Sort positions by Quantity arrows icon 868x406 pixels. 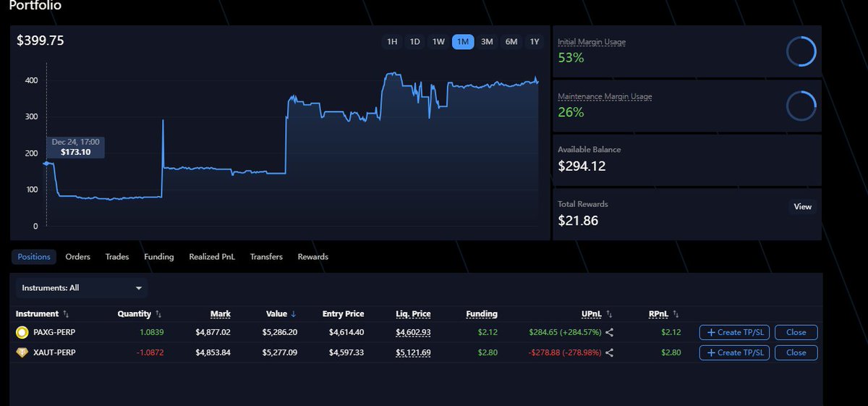(x=158, y=314)
